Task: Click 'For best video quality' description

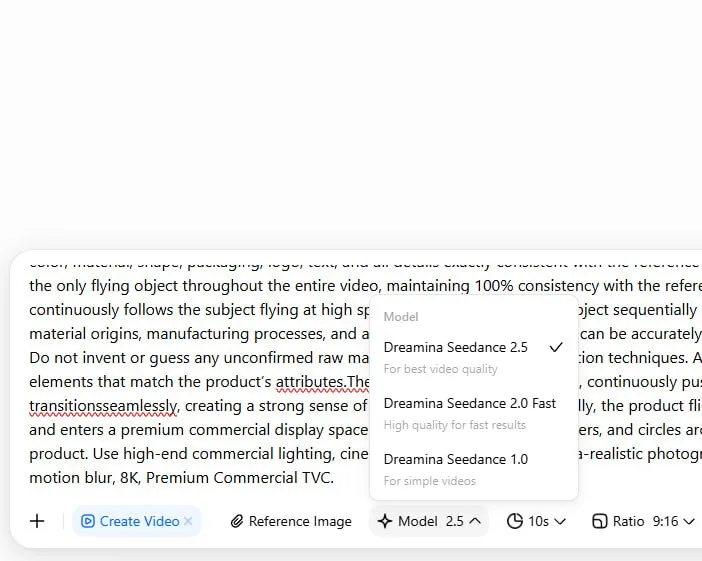Action: click(x=441, y=369)
